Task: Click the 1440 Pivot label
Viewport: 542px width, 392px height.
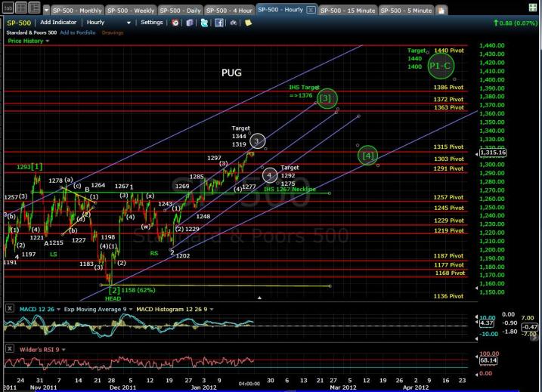Action: point(449,51)
